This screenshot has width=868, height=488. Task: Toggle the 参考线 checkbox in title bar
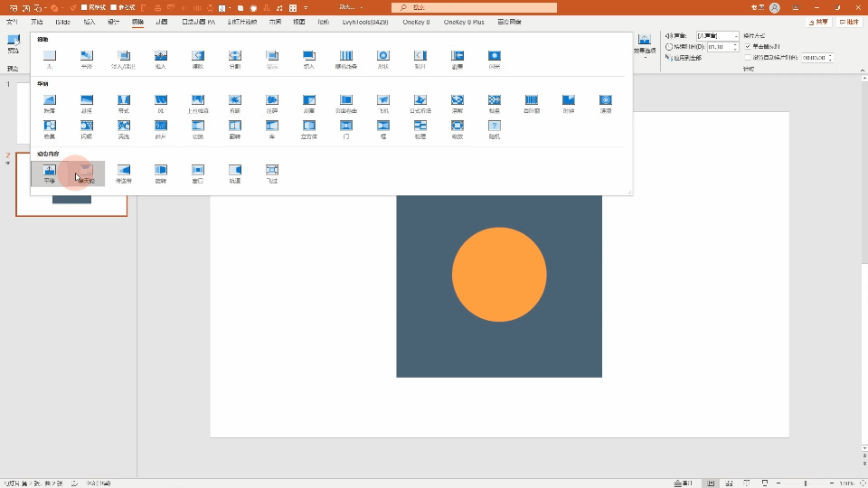pyautogui.click(x=114, y=7)
